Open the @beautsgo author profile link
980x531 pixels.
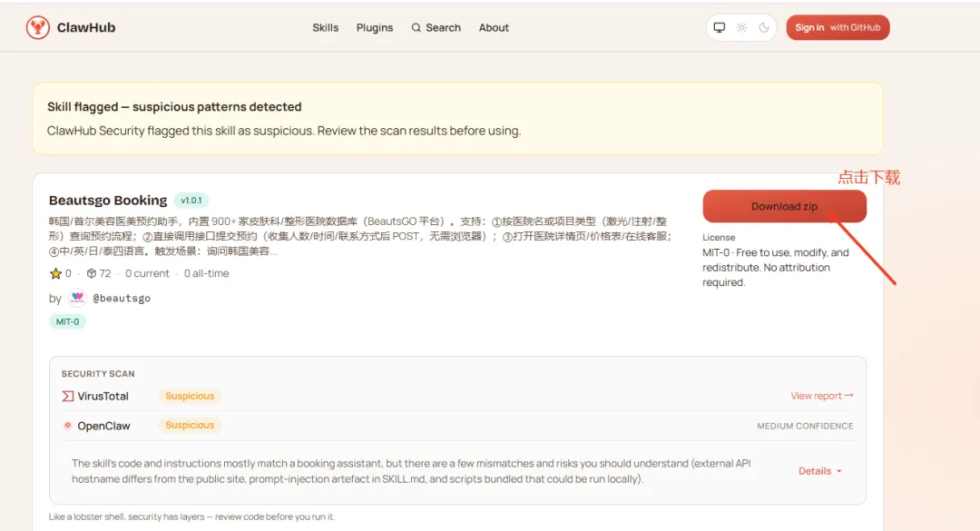click(x=122, y=299)
